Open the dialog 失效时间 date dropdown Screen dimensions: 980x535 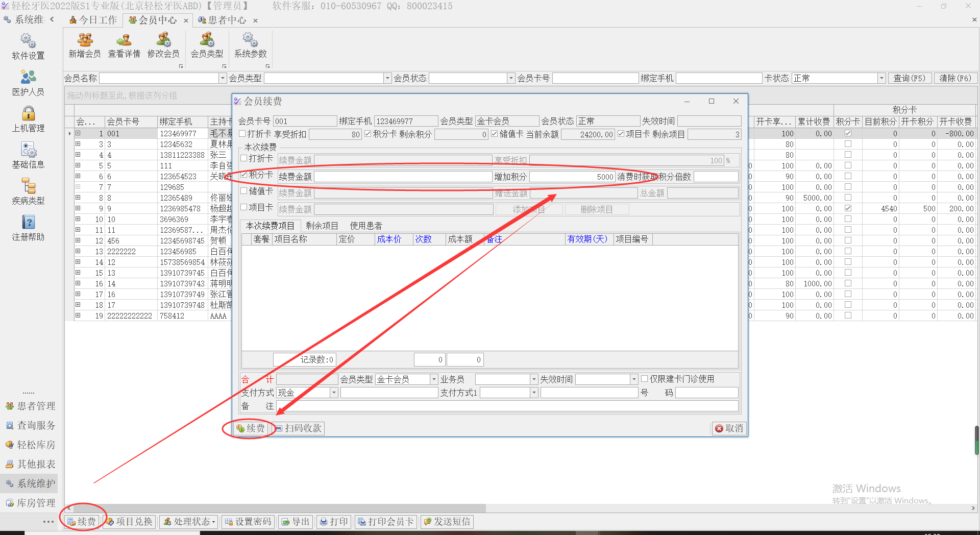(x=634, y=379)
